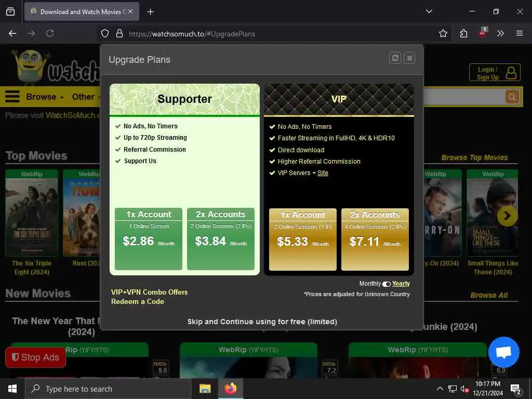Open network status tray icon
The image size is (532, 399).
click(453, 389)
